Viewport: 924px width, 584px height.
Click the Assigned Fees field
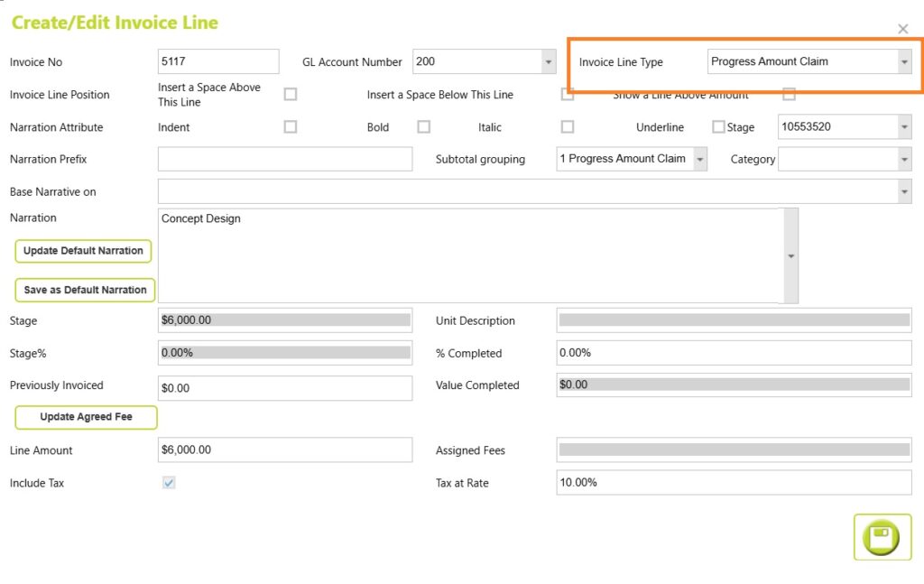point(735,450)
